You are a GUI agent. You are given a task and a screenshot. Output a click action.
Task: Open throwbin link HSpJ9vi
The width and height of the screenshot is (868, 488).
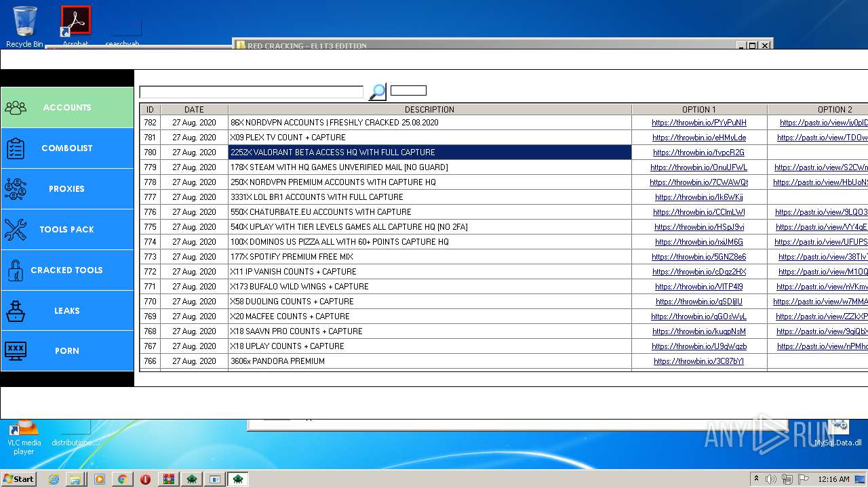tap(699, 227)
